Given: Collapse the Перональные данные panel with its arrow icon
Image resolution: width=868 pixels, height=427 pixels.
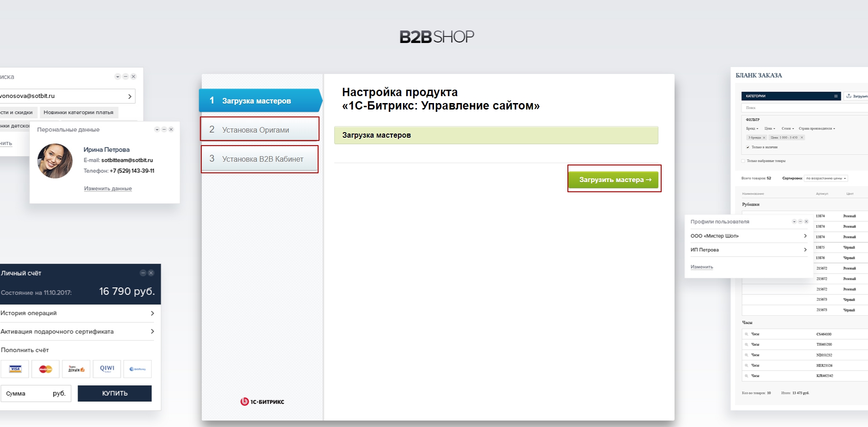Looking at the screenshot, I should [157, 129].
